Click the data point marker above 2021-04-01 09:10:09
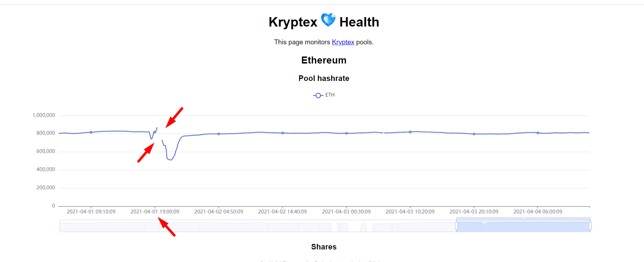 (91, 132)
